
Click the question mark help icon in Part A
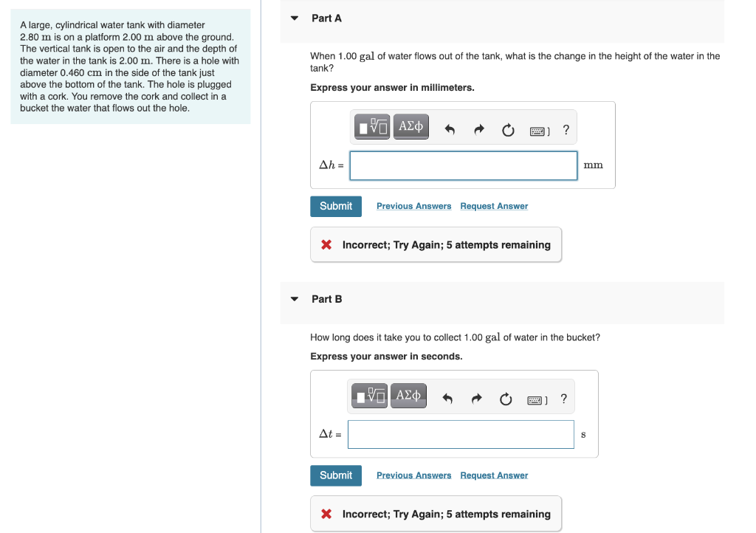(x=566, y=129)
